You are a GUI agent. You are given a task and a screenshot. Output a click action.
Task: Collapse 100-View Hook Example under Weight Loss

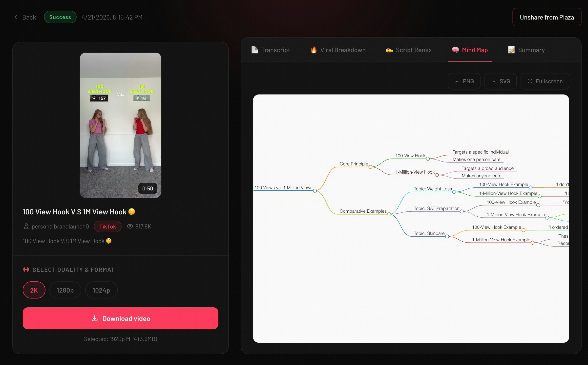click(530, 187)
